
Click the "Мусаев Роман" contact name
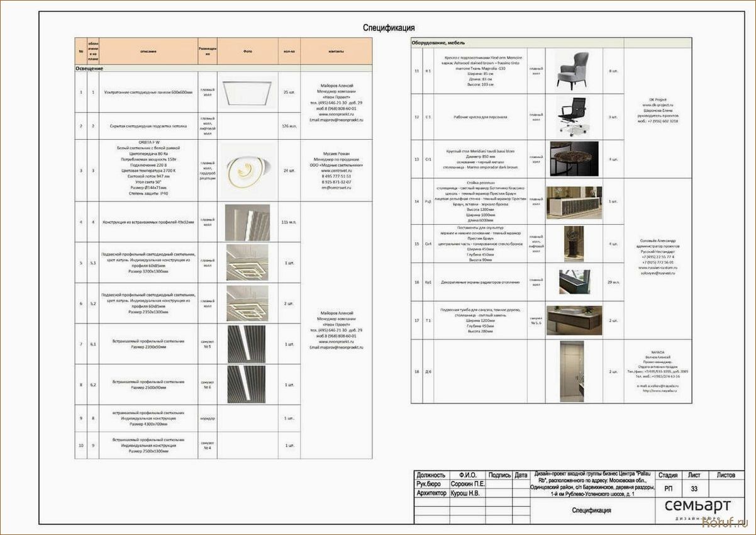[336, 154]
